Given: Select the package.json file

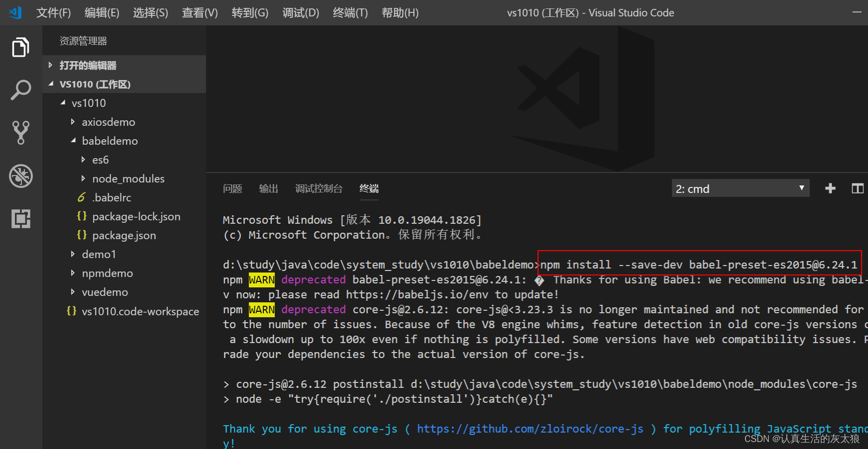Looking at the screenshot, I should click(x=124, y=235).
